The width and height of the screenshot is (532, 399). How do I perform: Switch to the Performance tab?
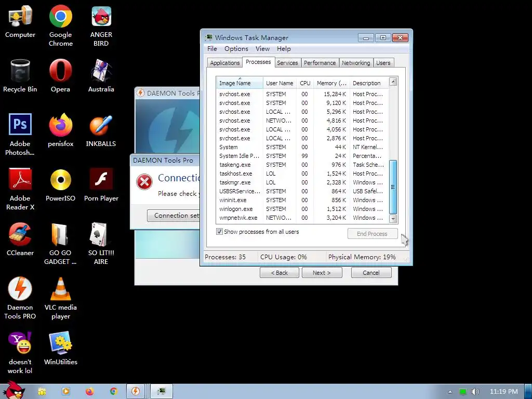tap(320, 63)
